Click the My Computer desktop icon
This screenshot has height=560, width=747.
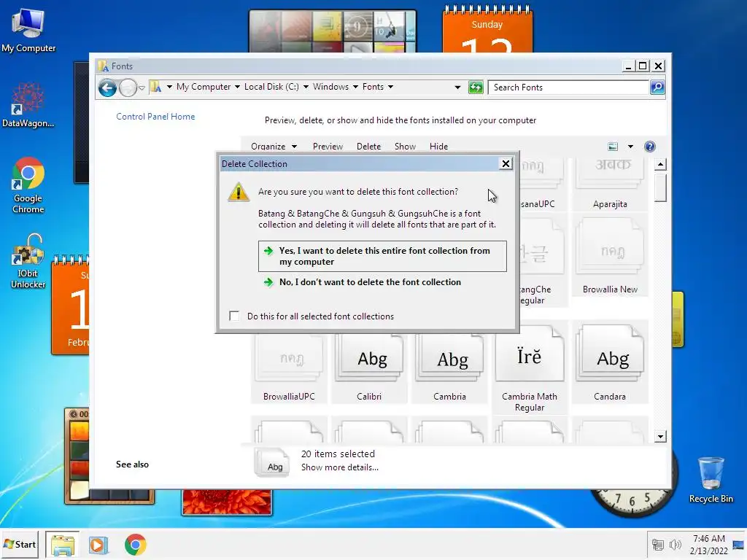pyautogui.click(x=28, y=31)
